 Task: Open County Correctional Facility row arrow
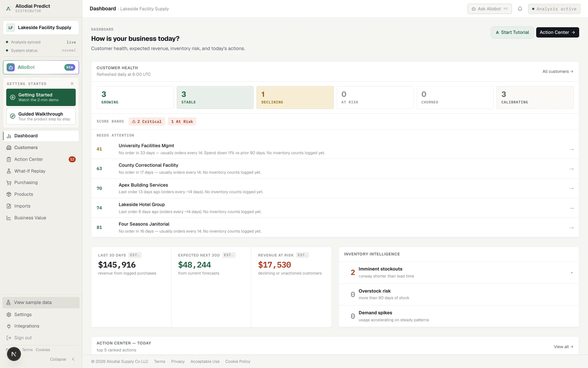click(x=571, y=169)
